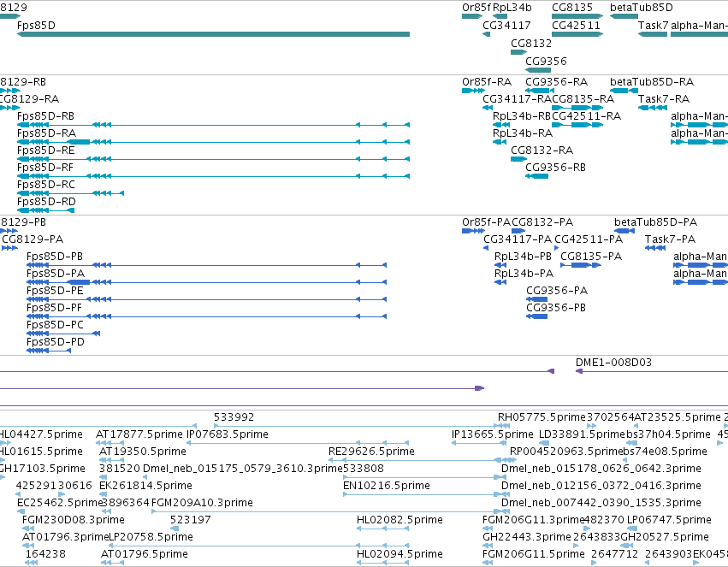Select the RpL34b-RB transcript label
728x567 pixels.
click(x=521, y=116)
